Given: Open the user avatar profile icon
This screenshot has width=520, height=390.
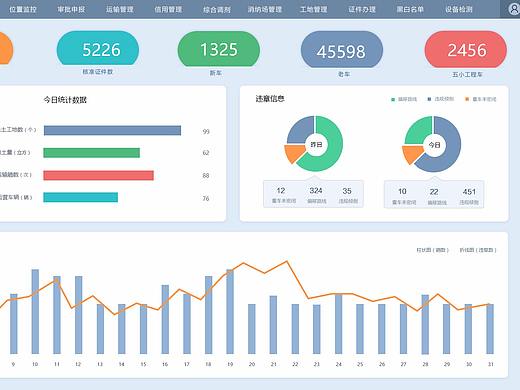Looking at the screenshot, I should [514, 9].
